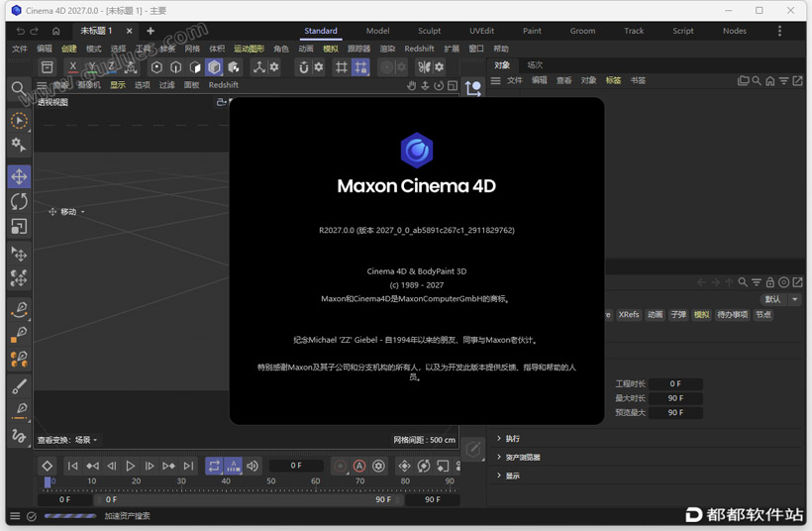Click the timeline range bar
The width and height of the screenshot is (812, 531).
click(249, 500)
